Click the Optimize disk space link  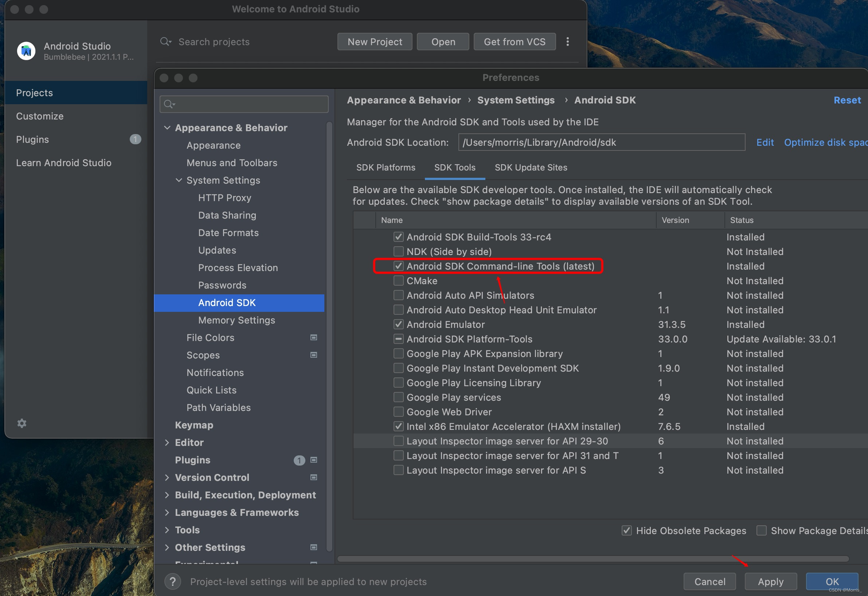coord(825,142)
